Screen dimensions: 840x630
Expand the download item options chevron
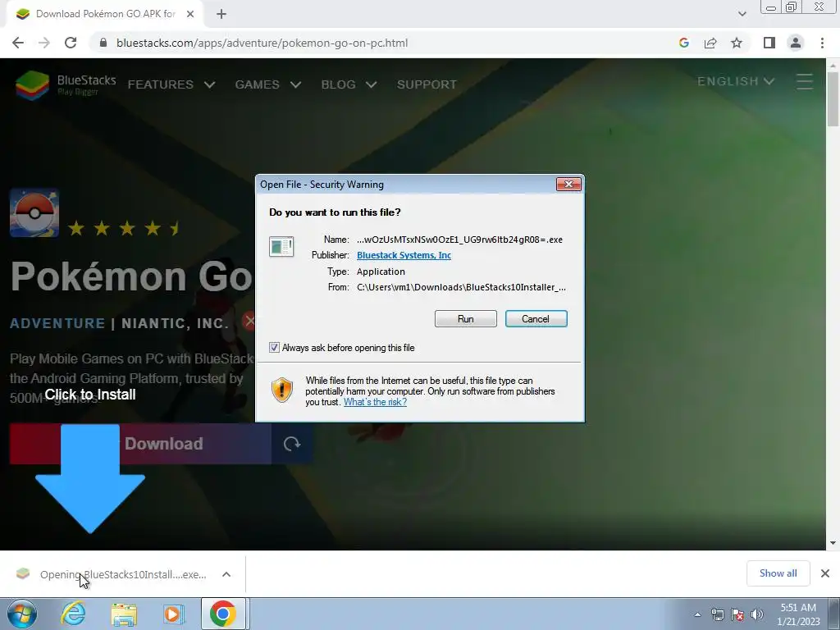226,574
